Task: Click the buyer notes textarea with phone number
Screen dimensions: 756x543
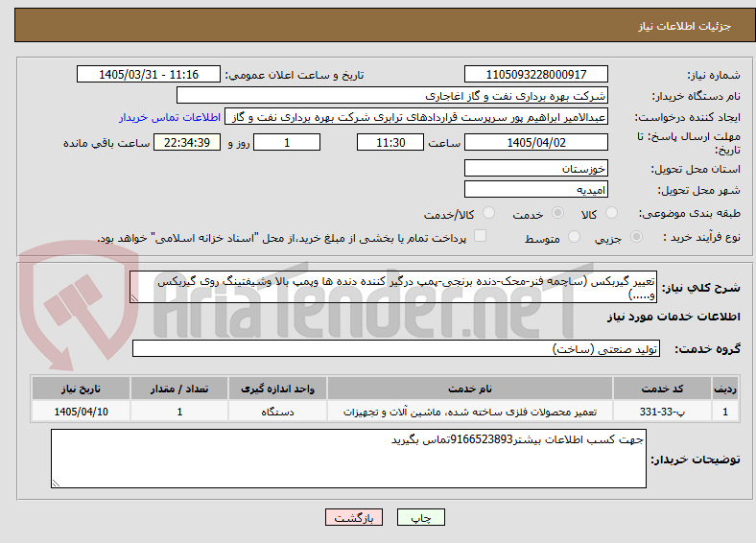Action: pyautogui.click(x=348, y=459)
